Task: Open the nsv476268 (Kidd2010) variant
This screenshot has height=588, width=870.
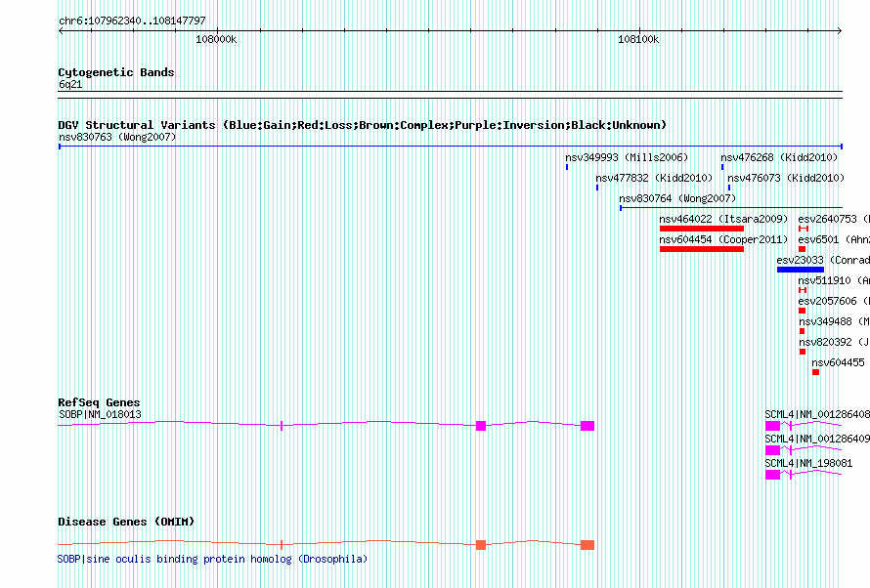Action: click(x=779, y=157)
